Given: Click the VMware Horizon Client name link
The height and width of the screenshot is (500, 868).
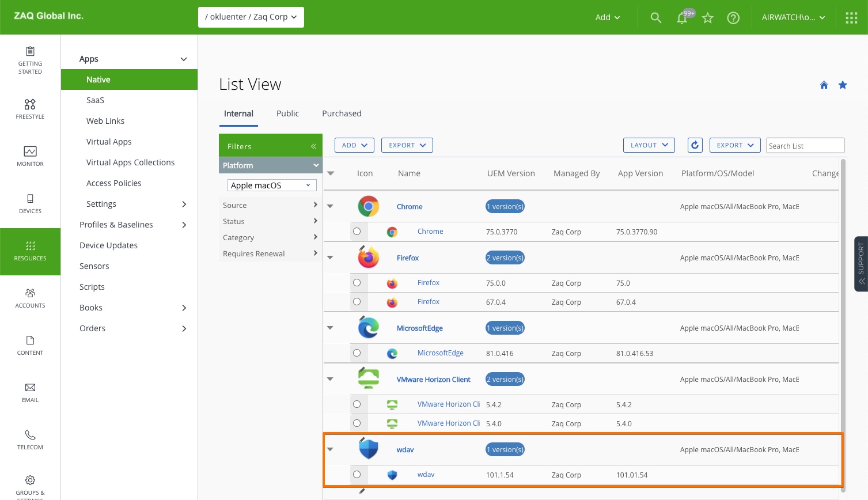Looking at the screenshot, I should click(x=433, y=379).
